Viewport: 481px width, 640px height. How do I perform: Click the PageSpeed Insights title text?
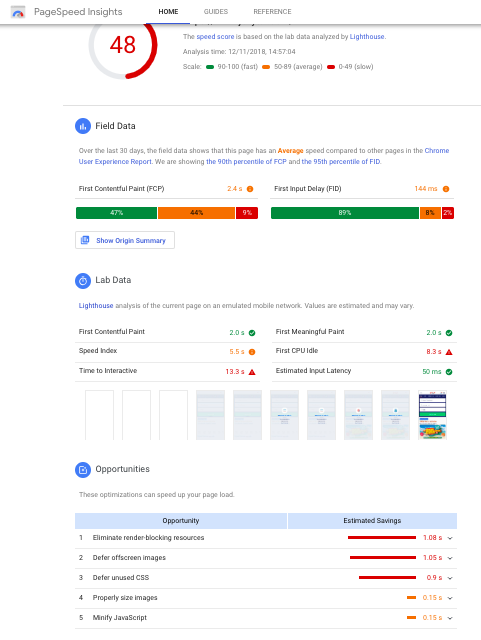coord(78,12)
